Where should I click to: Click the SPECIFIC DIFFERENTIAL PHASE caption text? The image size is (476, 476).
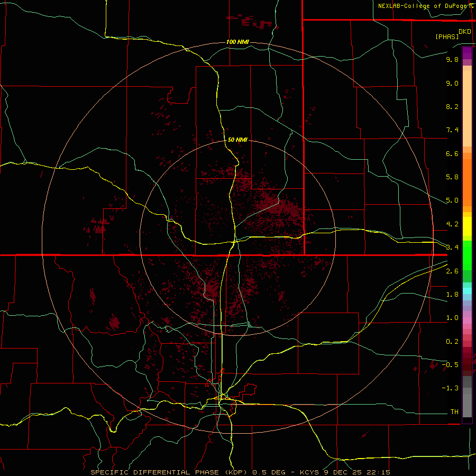click(155, 472)
